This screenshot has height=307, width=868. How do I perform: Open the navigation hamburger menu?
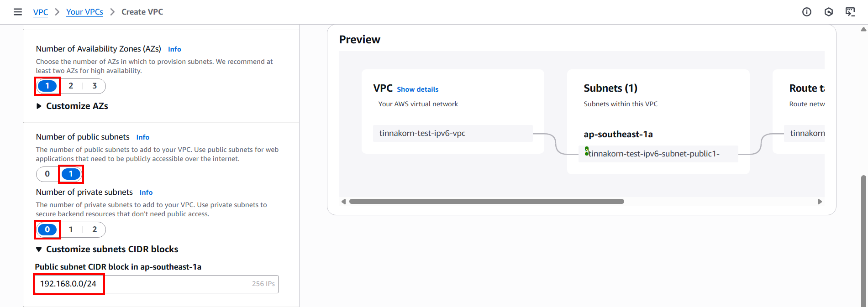pyautogui.click(x=18, y=12)
